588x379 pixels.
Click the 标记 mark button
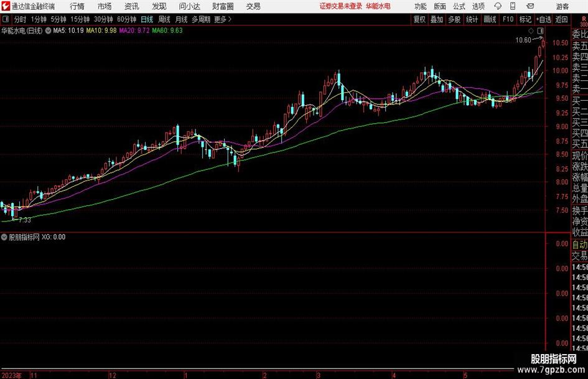pos(525,19)
